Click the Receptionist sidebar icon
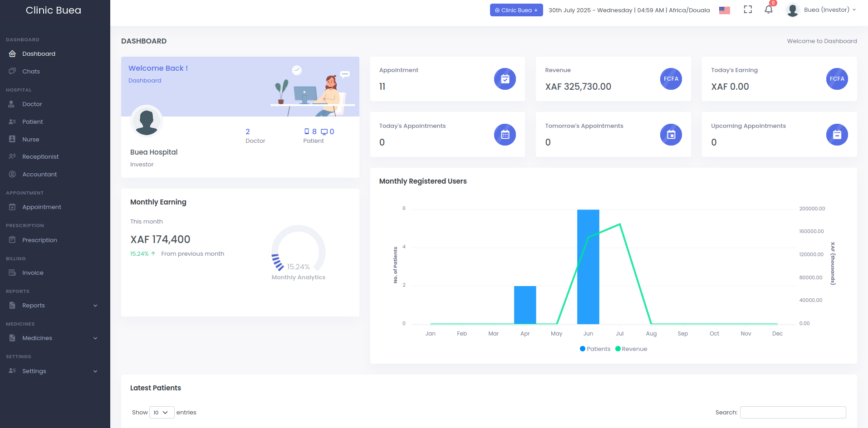This screenshot has height=428, width=868. pyautogui.click(x=12, y=156)
